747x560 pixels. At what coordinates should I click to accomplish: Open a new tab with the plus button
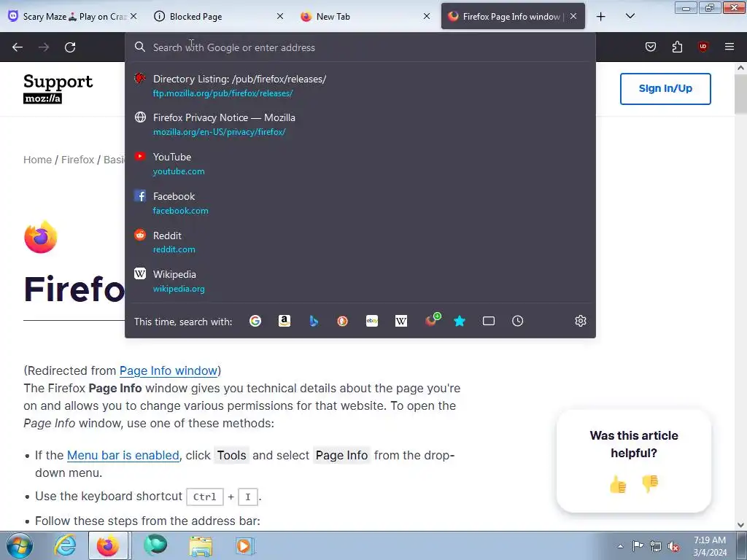click(601, 17)
